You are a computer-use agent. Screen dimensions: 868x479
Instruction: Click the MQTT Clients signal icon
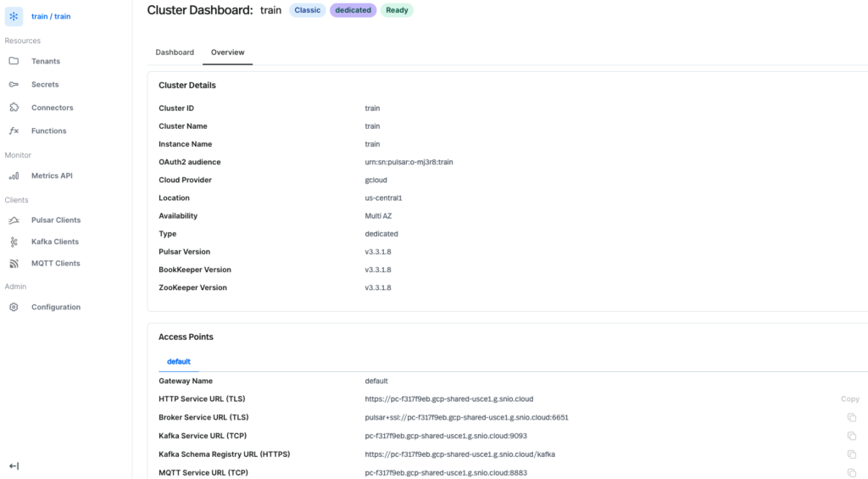(x=14, y=264)
